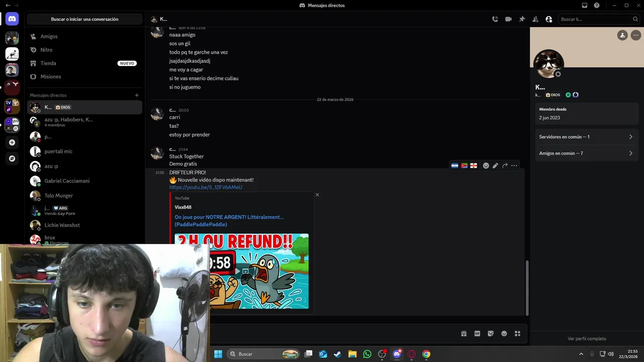Image resolution: width=644 pixels, height=362 pixels.
Task: Show pinned messages
Action: point(522,19)
